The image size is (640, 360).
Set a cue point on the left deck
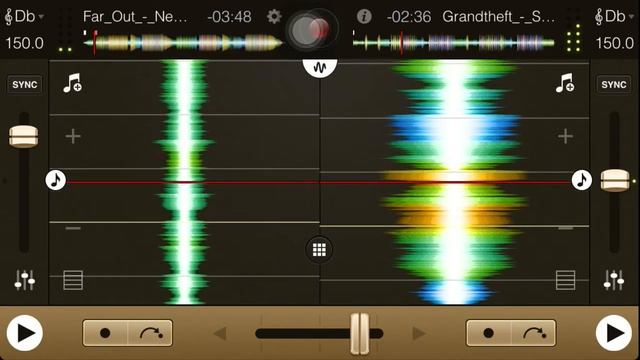[x=105, y=333]
